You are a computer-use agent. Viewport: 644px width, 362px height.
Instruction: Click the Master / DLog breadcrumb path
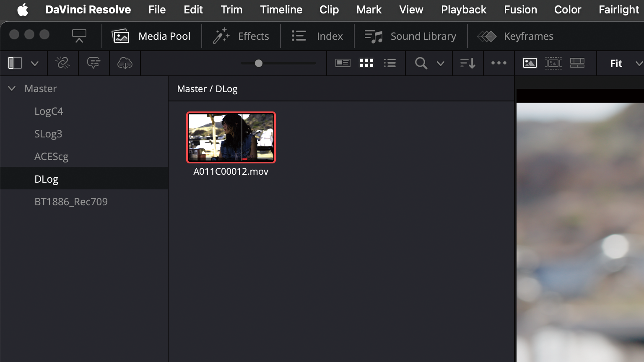207,89
